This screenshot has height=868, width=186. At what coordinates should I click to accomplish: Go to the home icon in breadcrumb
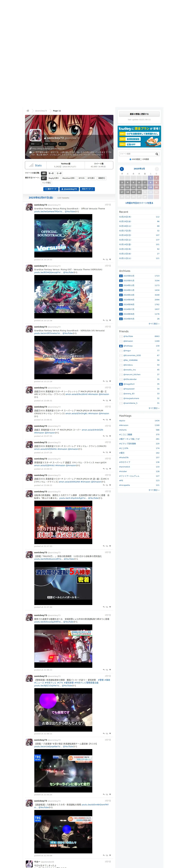[28, 111]
